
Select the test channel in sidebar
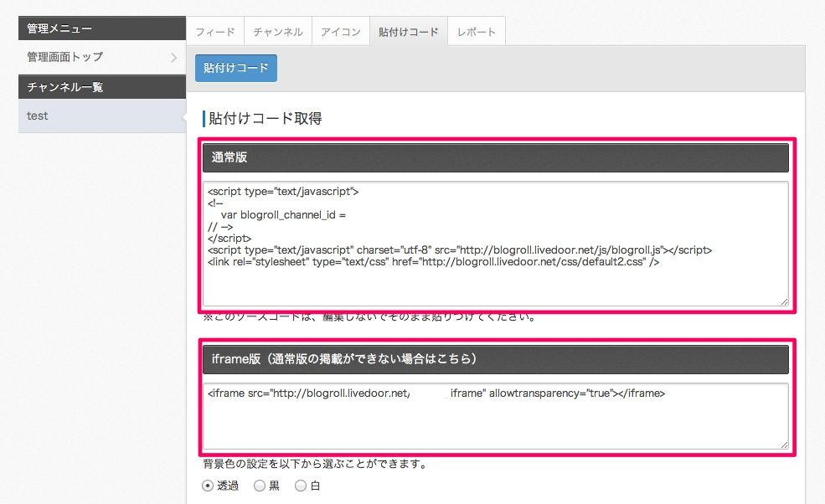102,116
